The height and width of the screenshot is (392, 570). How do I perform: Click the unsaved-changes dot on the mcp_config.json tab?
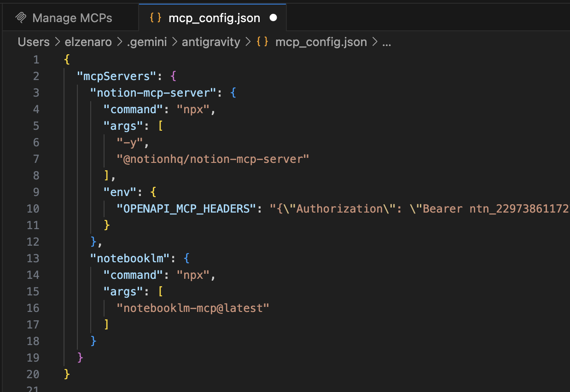click(273, 18)
